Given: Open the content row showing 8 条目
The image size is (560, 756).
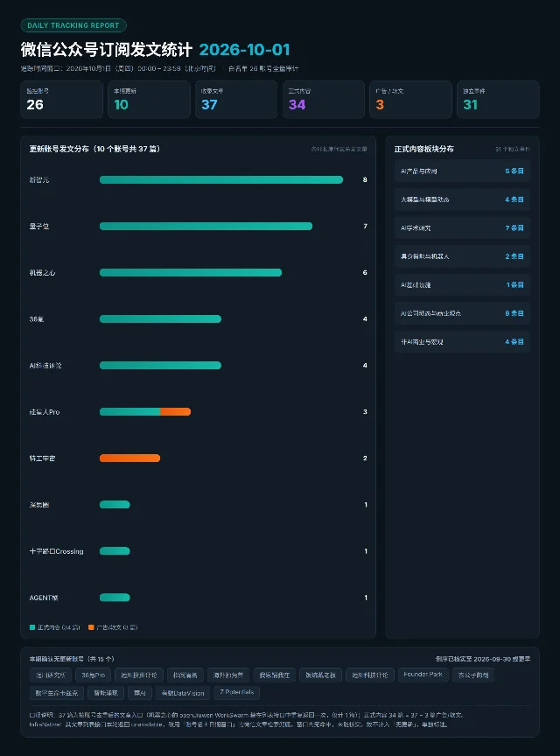Looking at the screenshot, I should (x=462, y=313).
